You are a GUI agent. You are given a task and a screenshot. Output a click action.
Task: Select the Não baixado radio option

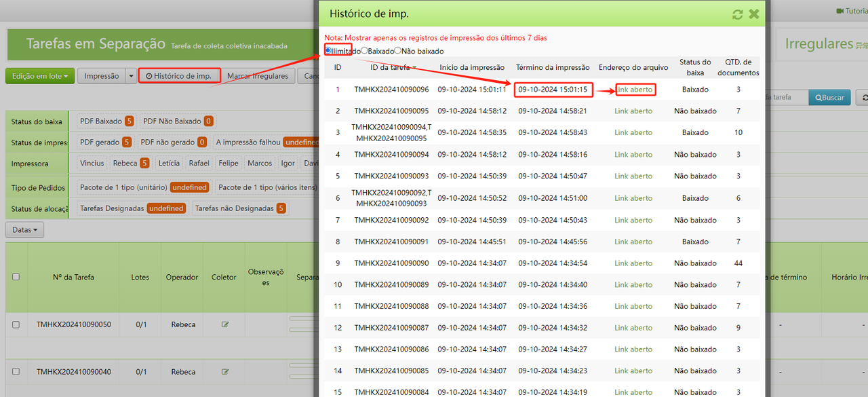pyautogui.click(x=398, y=51)
